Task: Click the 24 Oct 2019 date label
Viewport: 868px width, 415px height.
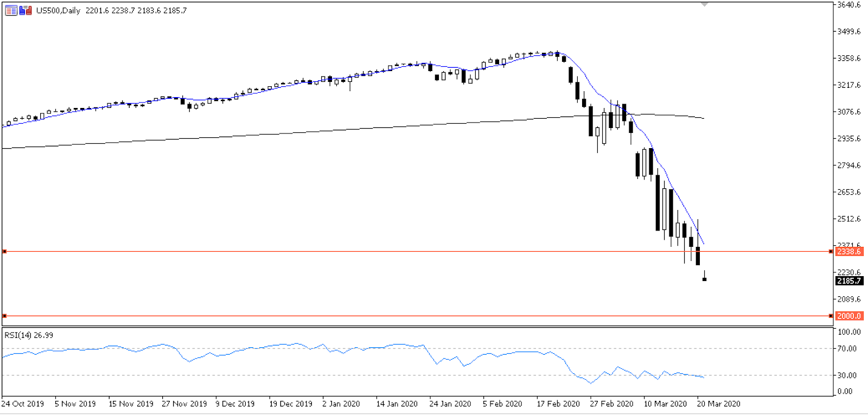Action: tap(23, 404)
